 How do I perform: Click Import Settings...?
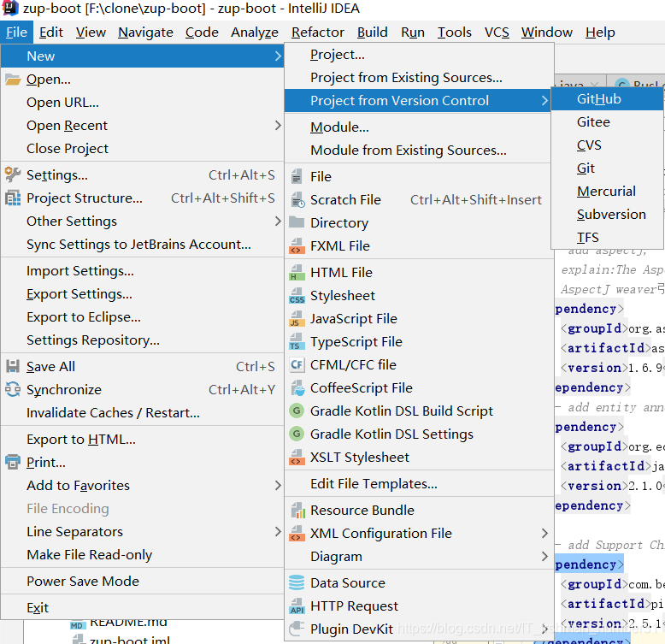coord(142,270)
